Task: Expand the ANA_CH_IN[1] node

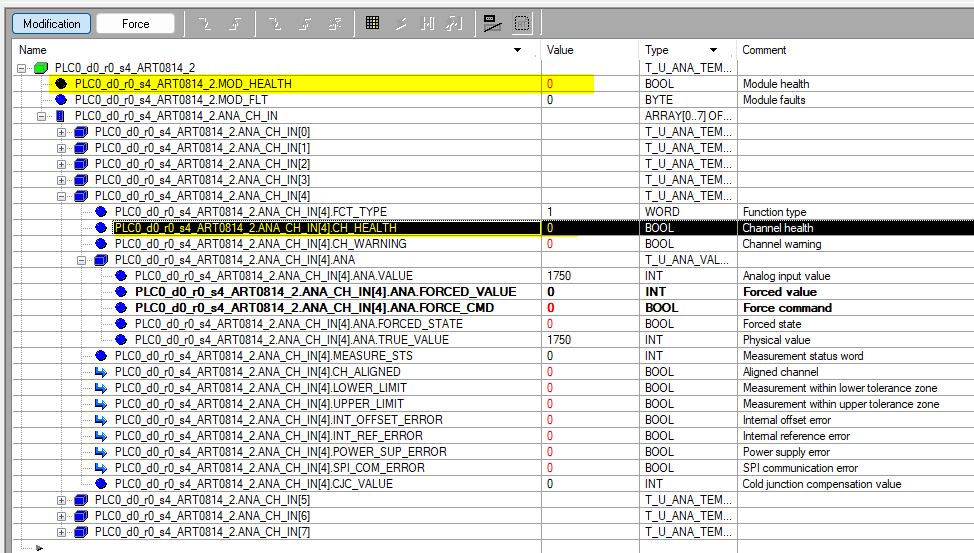Action: tap(61, 148)
